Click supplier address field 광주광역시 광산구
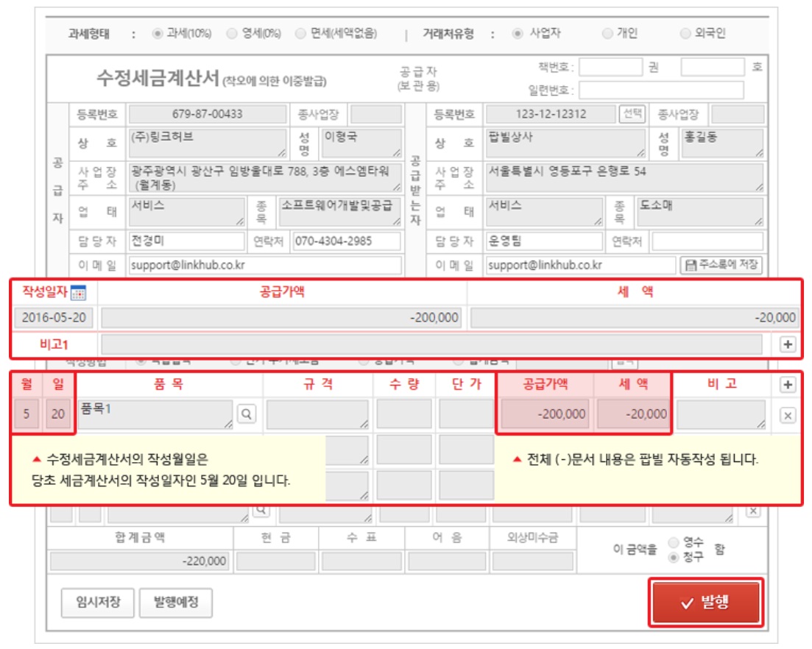The image size is (812, 649). (x=265, y=177)
